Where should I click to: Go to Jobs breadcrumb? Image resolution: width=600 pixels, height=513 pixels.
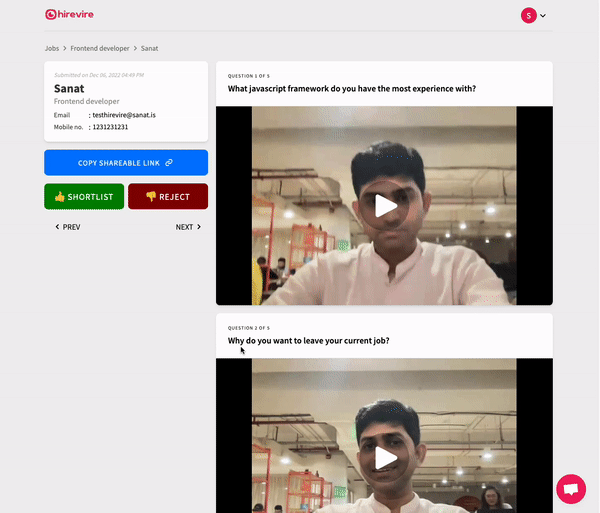click(x=52, y=48)
